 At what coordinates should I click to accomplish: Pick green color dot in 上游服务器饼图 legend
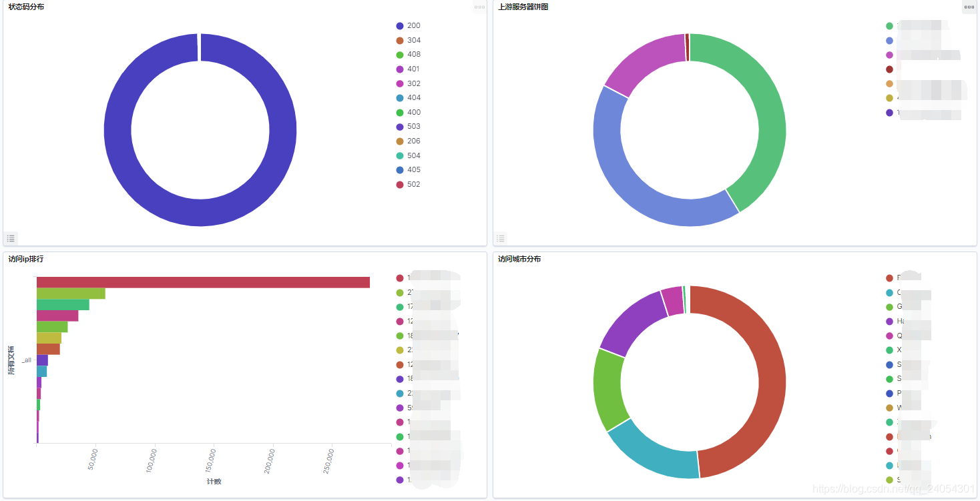(x=889, y=26)
